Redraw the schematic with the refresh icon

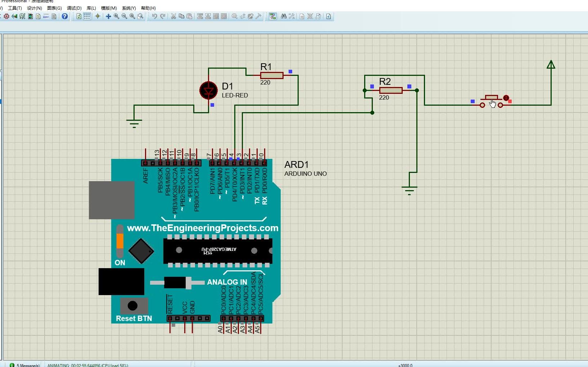click(78, 16)
